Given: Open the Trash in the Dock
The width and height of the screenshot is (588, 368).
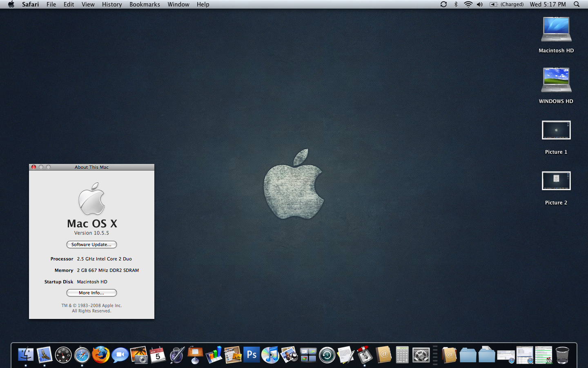Looking at the screenshot, I should 562,355.
